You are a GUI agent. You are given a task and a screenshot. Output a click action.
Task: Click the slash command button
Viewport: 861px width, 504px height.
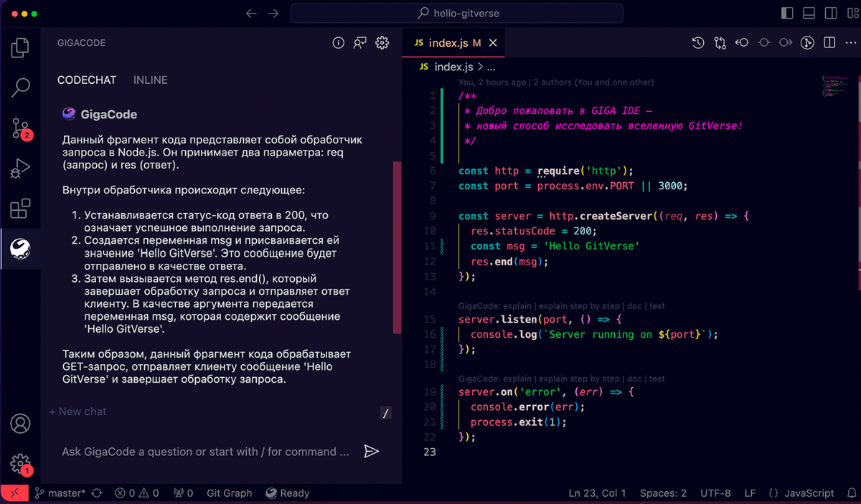click(x=386, y=413)
